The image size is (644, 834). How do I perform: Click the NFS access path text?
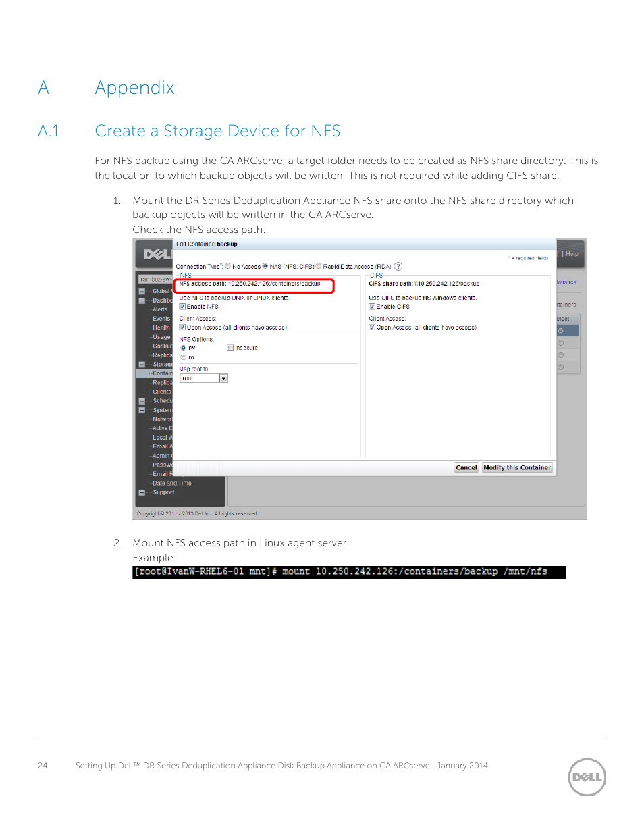coord(250,284)
